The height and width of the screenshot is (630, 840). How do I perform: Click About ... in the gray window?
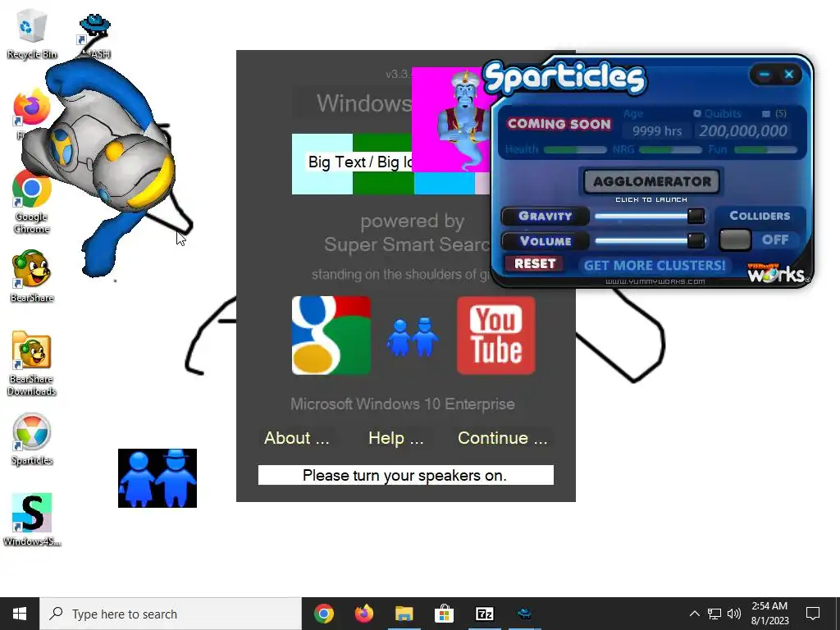(297, 438)
